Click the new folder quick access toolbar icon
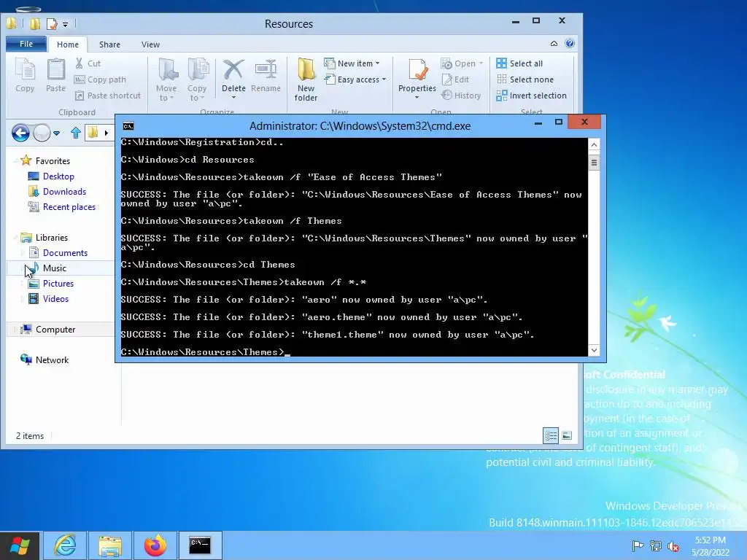Viewport: 747px width, 560px height. (x=35, y=23)
